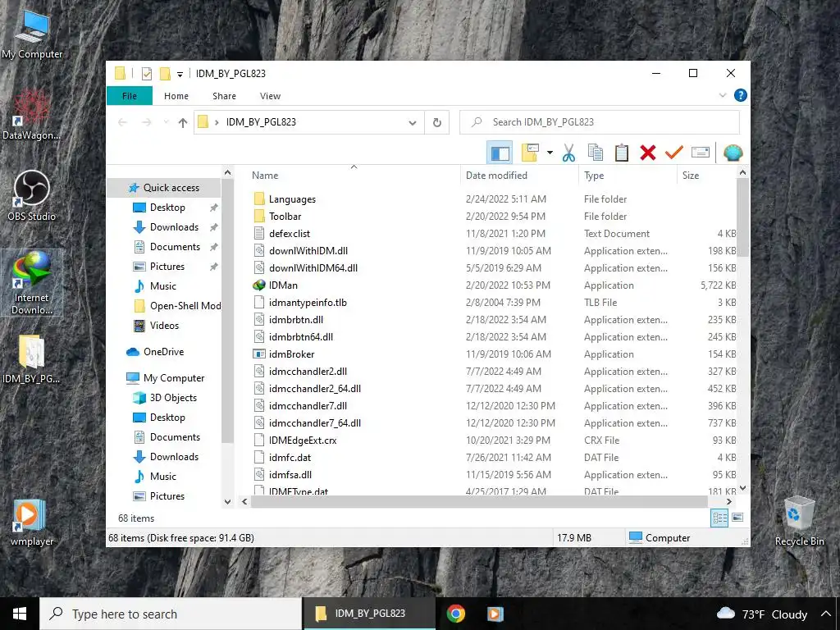The image size is (840, 630).
Task: Open 3D Objects in the navigation pane
Action: [173, 398]
